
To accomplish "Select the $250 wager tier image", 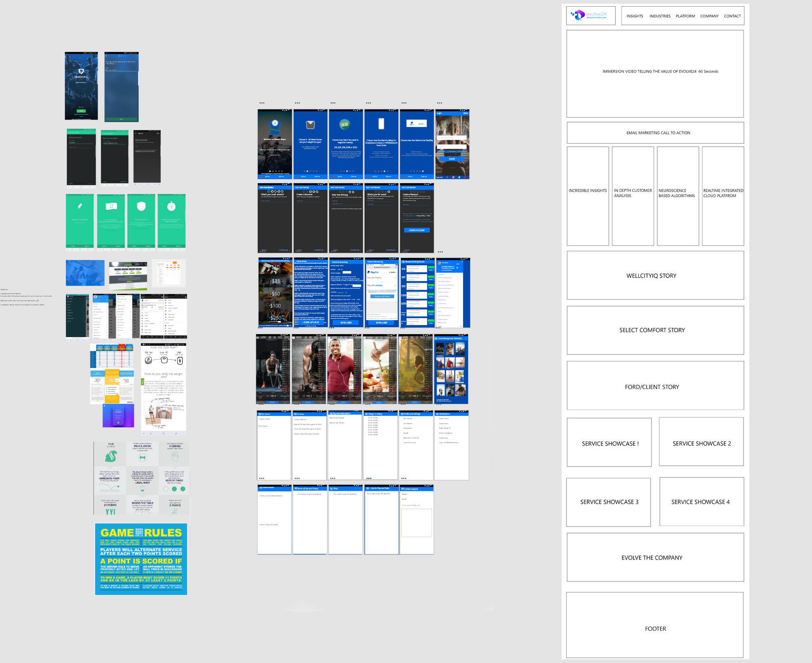I will pyautogui.click(x=275, y=318).
